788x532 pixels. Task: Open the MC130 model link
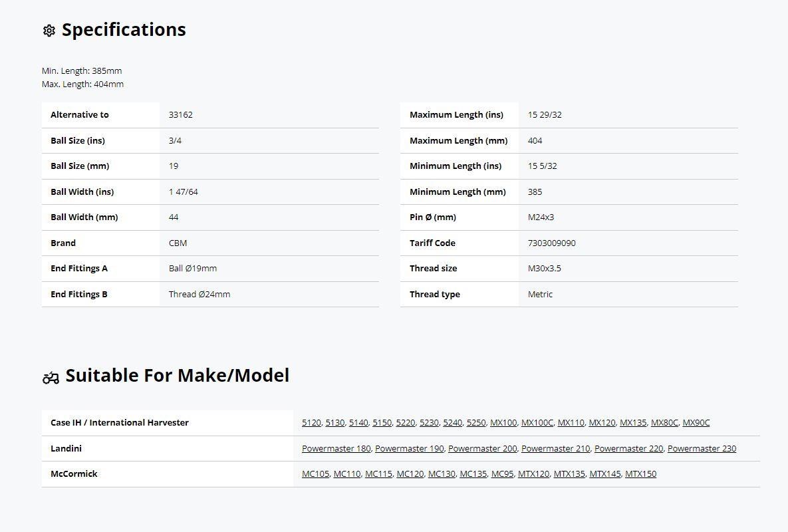tap(442, 473)
